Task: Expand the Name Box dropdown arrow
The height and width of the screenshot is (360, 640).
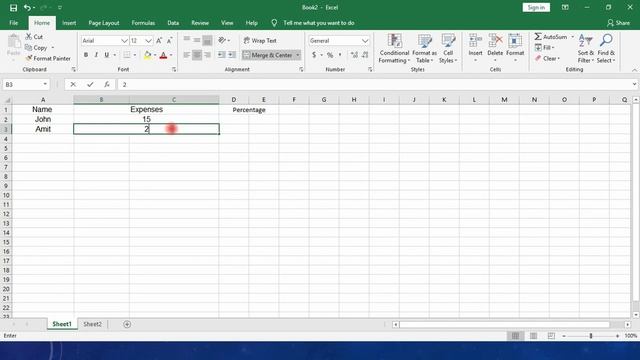Action: (x=45, y=84)
